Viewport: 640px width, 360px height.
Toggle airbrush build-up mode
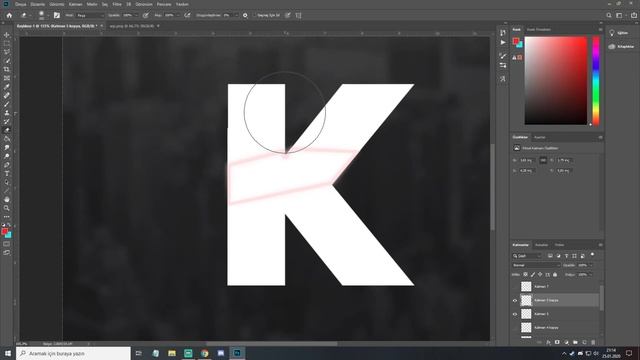(187, 15)
